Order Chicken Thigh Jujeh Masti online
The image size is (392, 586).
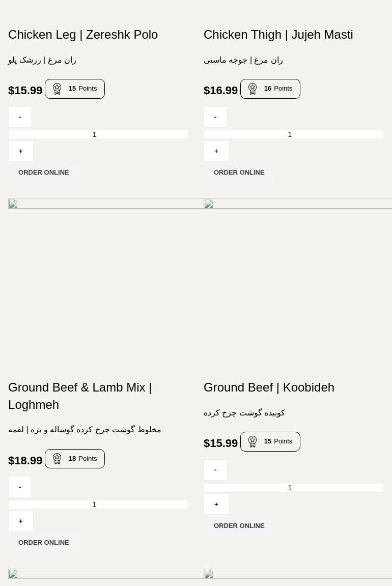coord(239,173)
